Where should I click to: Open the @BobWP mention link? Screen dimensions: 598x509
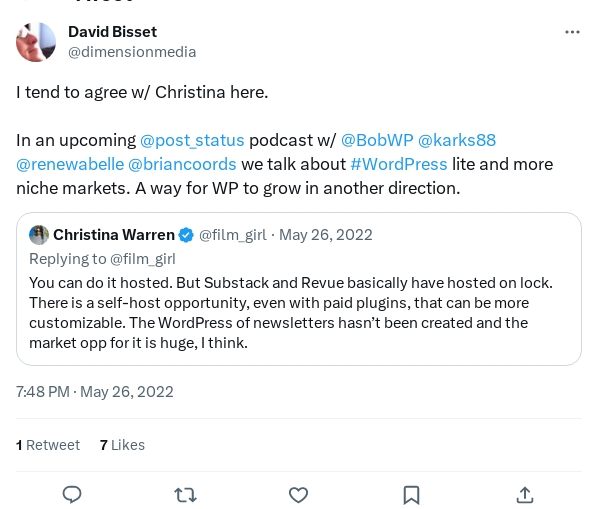pyautogui.click(x=377, y=140)
